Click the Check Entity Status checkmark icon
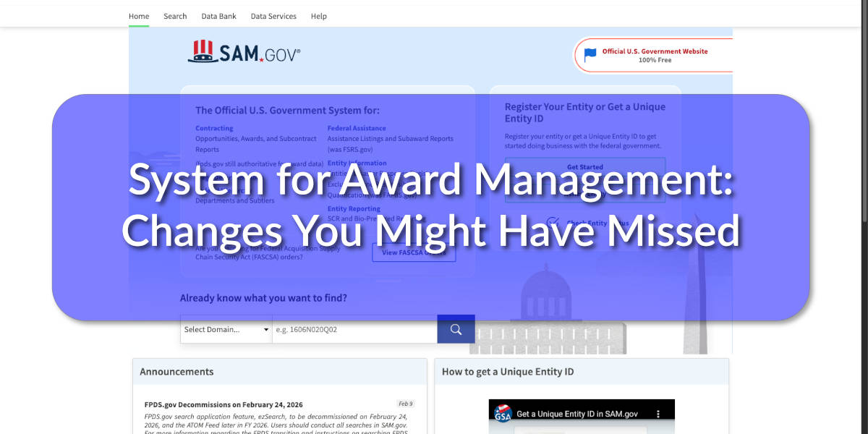 pyautogui.click(x=553, y=223)
